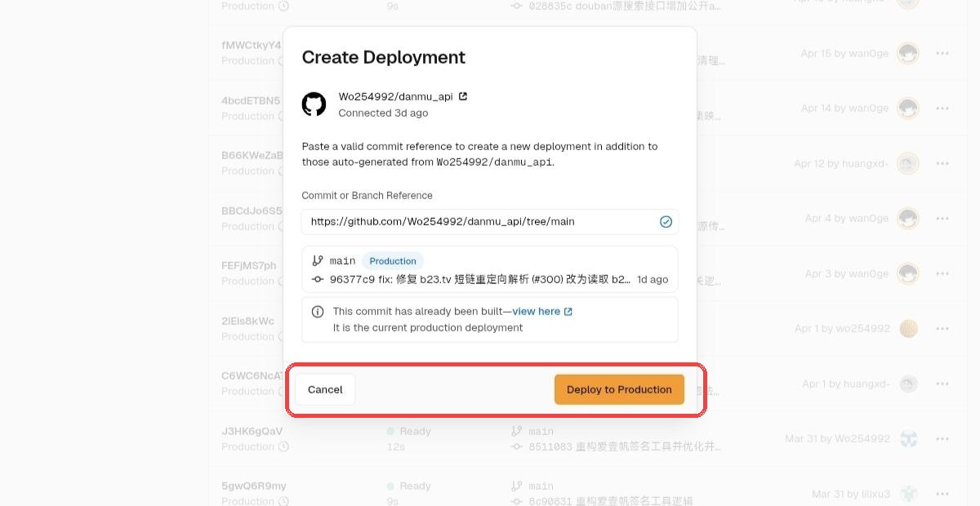
Task: Open more options for Apr 3 deployment
Action: coord(942,273)
